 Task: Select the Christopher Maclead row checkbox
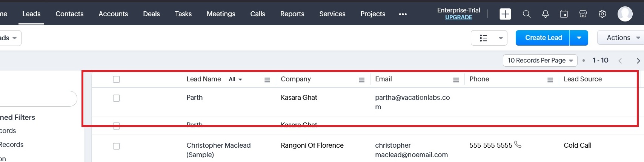click(116, 146)
